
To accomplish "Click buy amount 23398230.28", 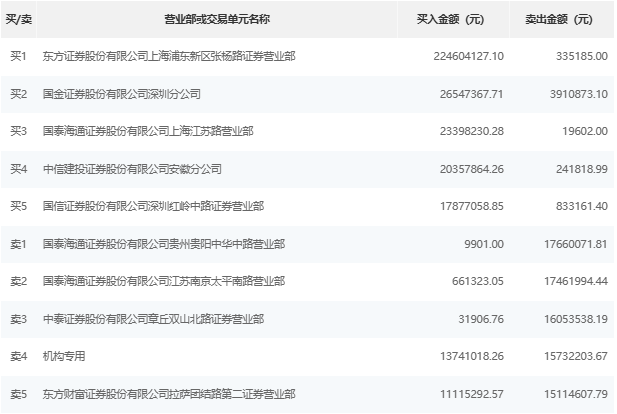I will [x=471, y=131].
